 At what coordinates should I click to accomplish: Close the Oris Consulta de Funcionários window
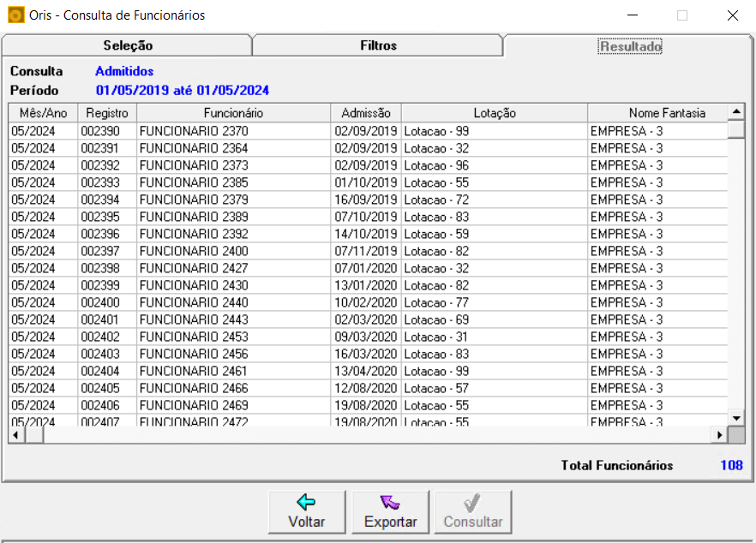click(x=732, y=15)
